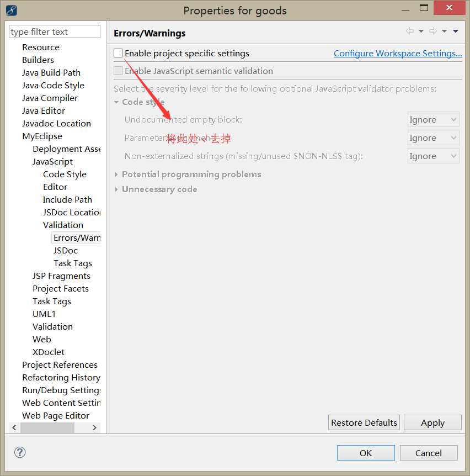Click the forward navigation arrow icon

432,31
